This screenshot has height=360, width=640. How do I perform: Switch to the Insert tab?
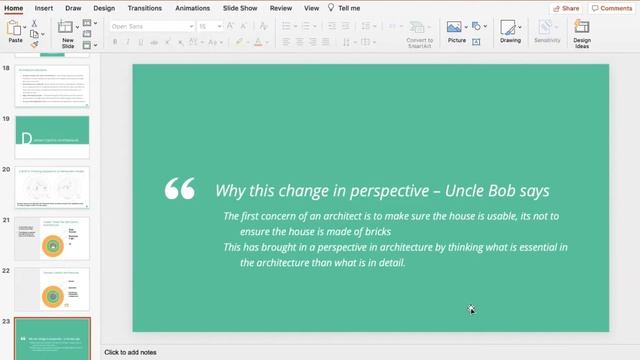coord(44,8)
